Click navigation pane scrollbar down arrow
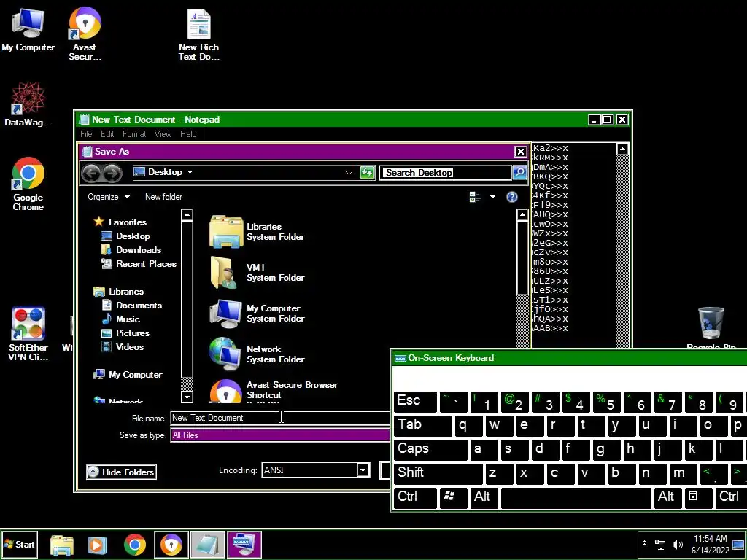Screen dimensions: 747x560 tap(187, 396)
